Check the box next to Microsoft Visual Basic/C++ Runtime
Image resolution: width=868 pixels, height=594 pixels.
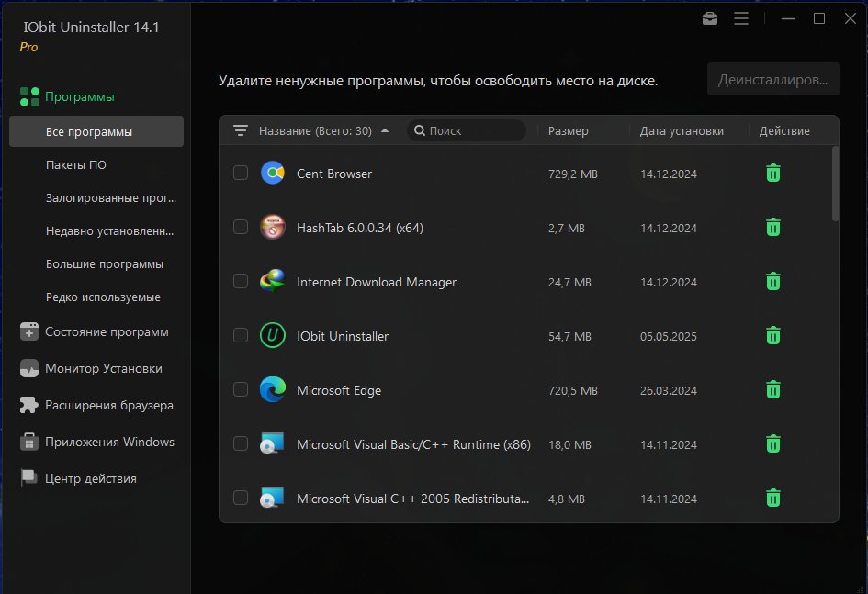[x=241, y=444]
